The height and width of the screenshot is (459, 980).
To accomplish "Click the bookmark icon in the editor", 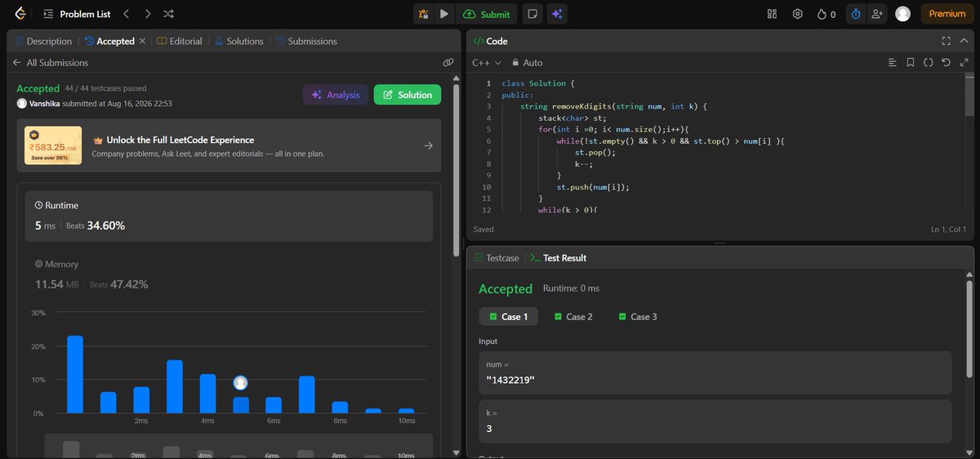I will coord(910,62).
